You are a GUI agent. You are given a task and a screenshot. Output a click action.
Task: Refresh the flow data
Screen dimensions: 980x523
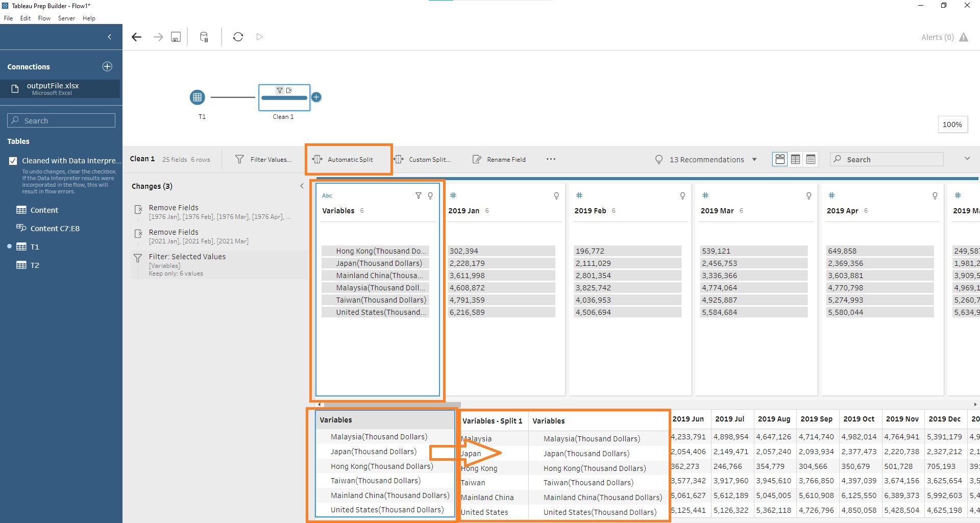238,37
